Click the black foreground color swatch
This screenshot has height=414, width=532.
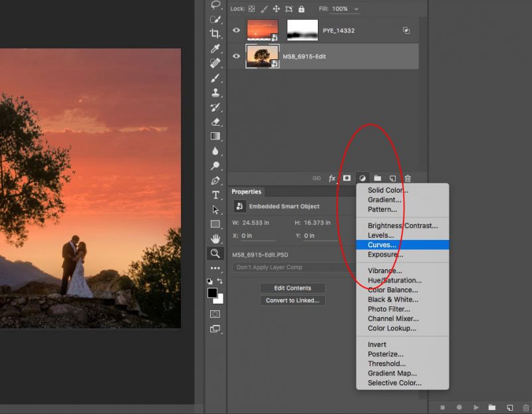(212, 293)
